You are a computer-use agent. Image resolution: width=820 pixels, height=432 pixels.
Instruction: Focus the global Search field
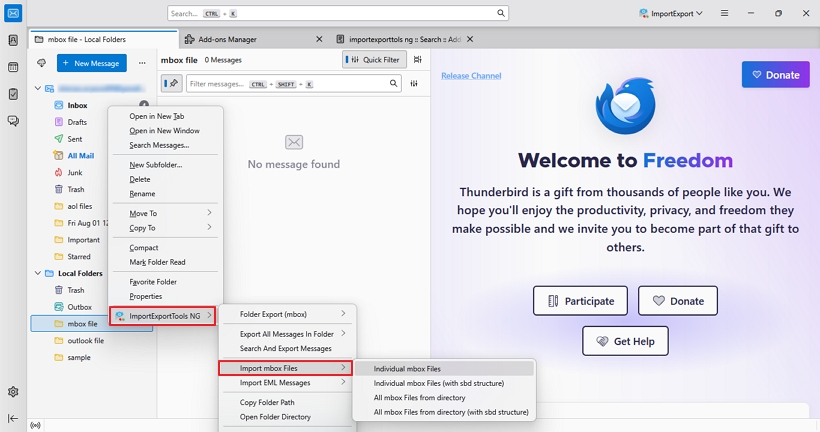point(338,13)
